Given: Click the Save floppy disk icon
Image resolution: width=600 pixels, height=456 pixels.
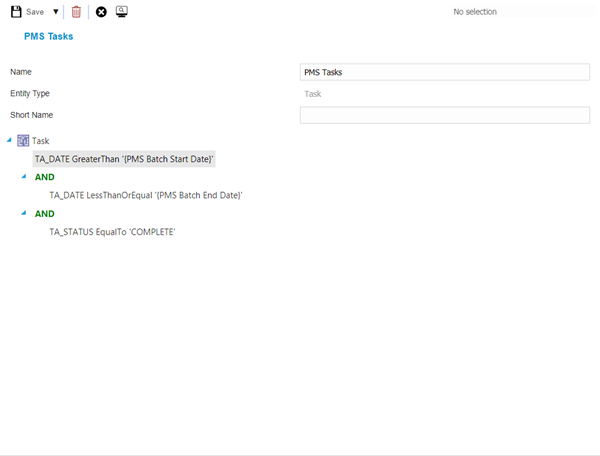Looking at the screenshot, I should click(x=16, y=12).
